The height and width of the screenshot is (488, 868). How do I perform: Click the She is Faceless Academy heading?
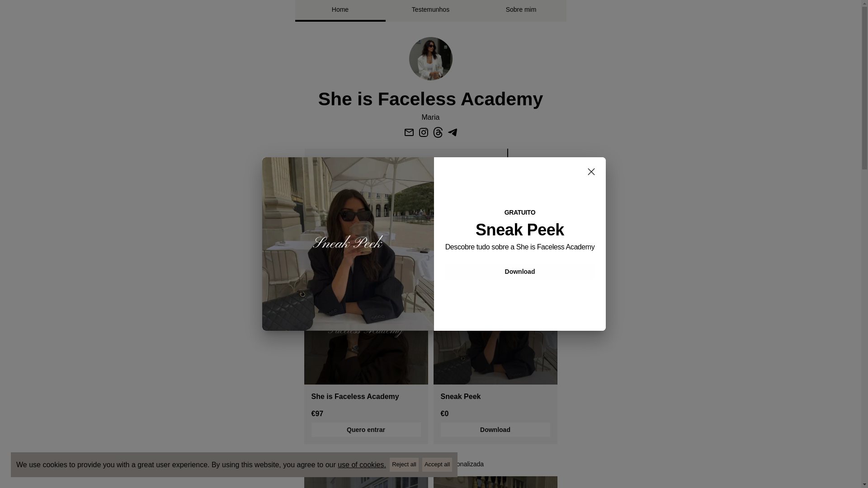tap(430, 99)
